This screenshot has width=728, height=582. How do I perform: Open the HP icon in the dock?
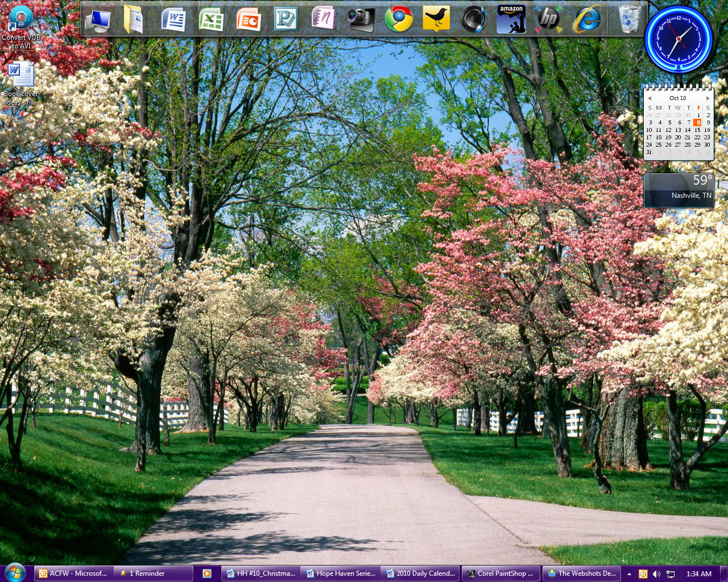click(x=548, y=19)
